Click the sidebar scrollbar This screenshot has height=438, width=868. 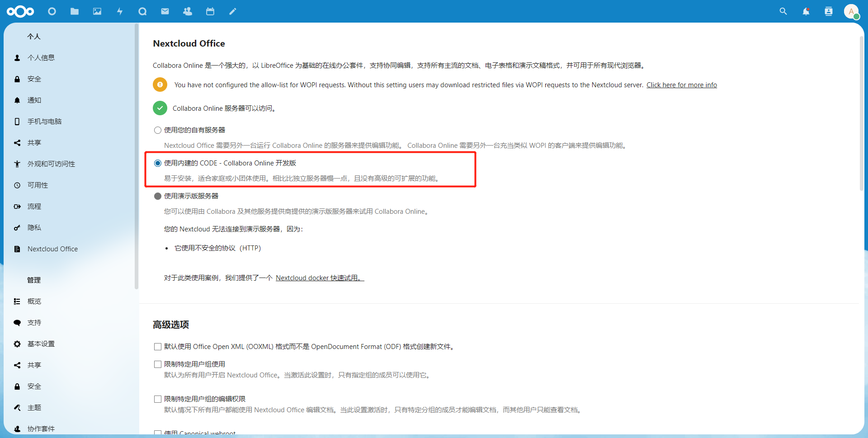[x=136, y=156]
